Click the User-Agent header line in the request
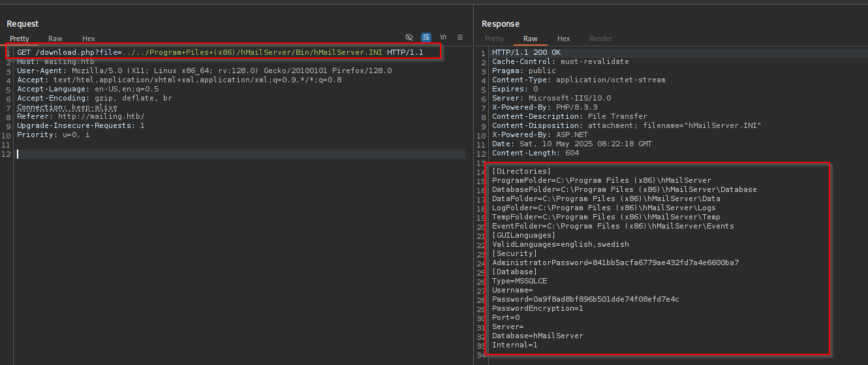868x365 pixels. tap(204, 71)
